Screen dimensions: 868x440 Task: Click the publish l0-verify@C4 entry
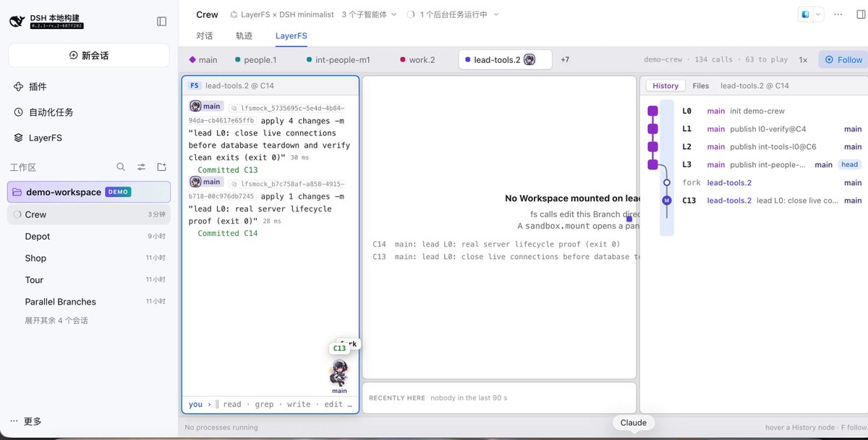767,129
